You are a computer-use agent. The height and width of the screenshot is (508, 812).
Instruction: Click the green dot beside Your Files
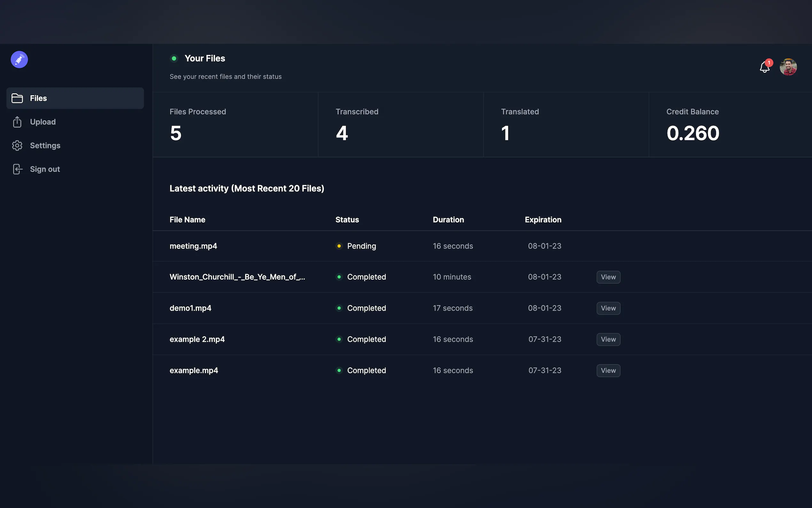[174, 59]
